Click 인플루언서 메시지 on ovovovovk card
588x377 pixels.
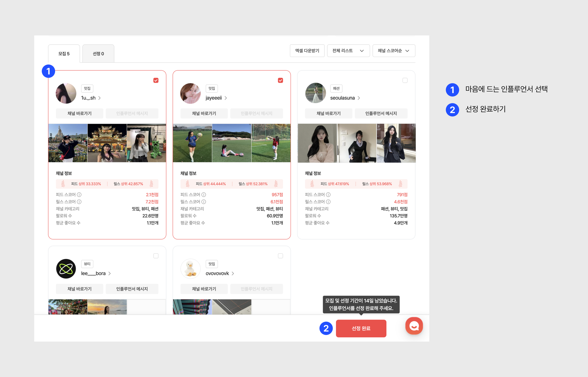click(257, 289)
